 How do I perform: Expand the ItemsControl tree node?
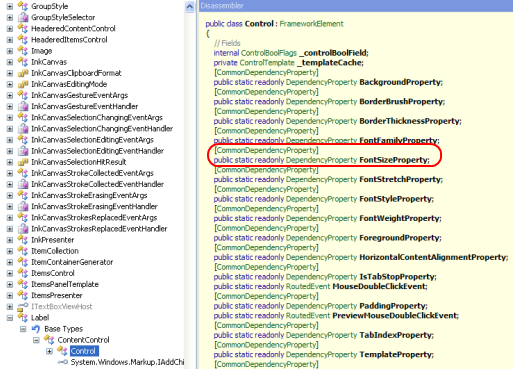pos(10,273)
